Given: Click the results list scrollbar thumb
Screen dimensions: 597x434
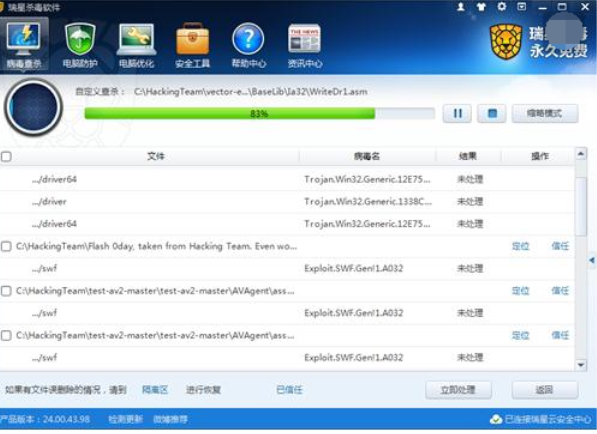Looking at the screenshot, I should (x=581, y=206).
